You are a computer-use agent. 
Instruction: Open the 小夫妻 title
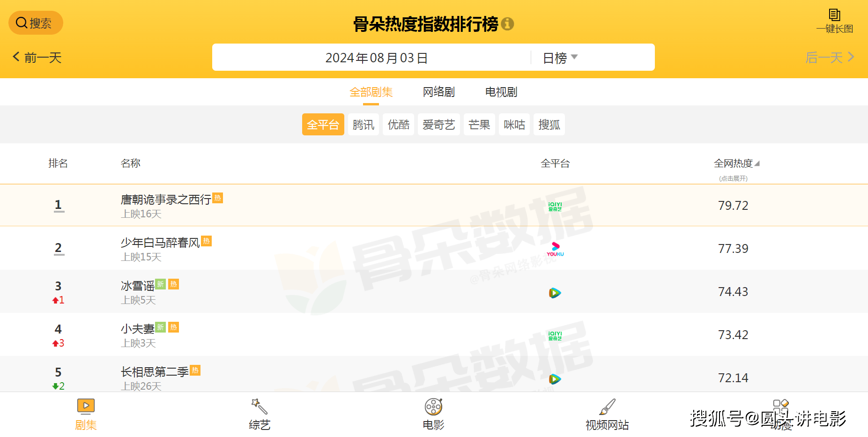137,329
